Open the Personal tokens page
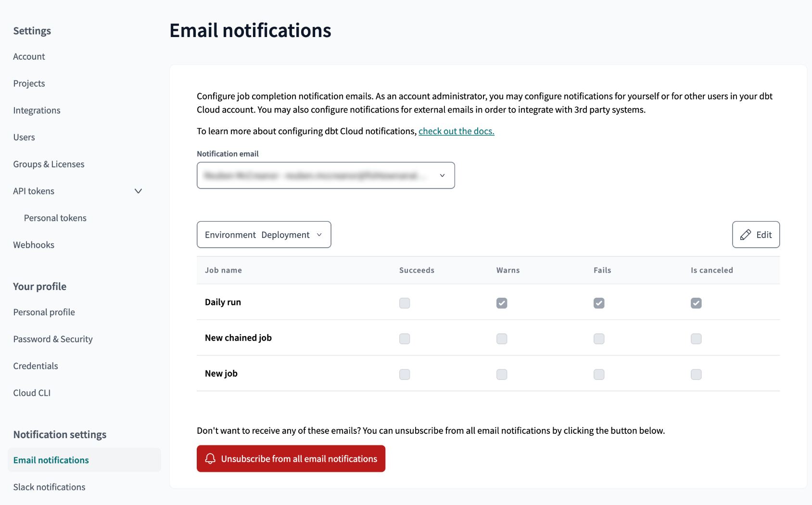Image resolution: width=812 pixels, height=505 pixels. pos(55,217)
